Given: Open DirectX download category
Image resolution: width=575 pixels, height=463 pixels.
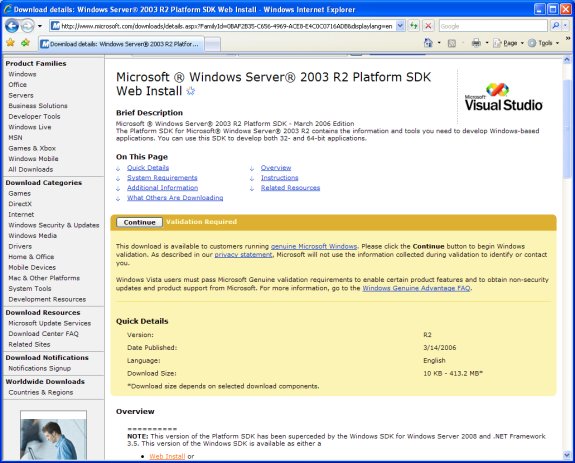Looking at the screenshot, I should point(20,204).
